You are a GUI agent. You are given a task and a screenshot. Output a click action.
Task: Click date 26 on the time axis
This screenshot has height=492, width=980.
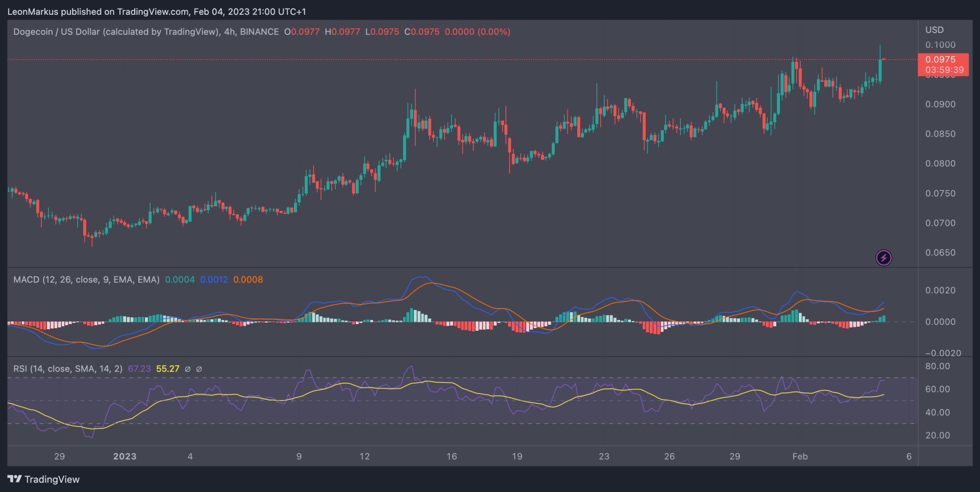click(669, 456)
